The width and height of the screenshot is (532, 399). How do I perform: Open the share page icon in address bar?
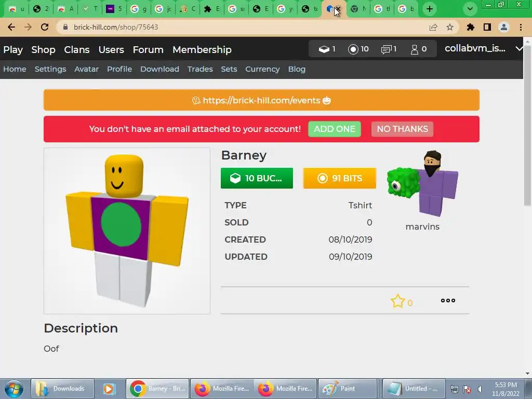click(x=433, y=27)
